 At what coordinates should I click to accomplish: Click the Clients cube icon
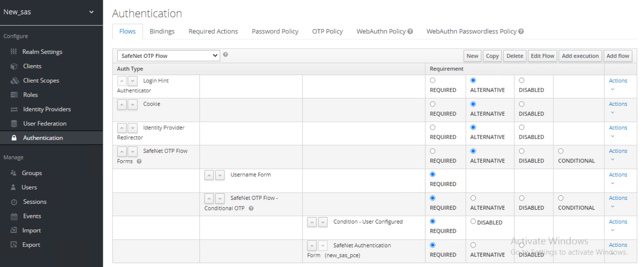pos(14,66)
